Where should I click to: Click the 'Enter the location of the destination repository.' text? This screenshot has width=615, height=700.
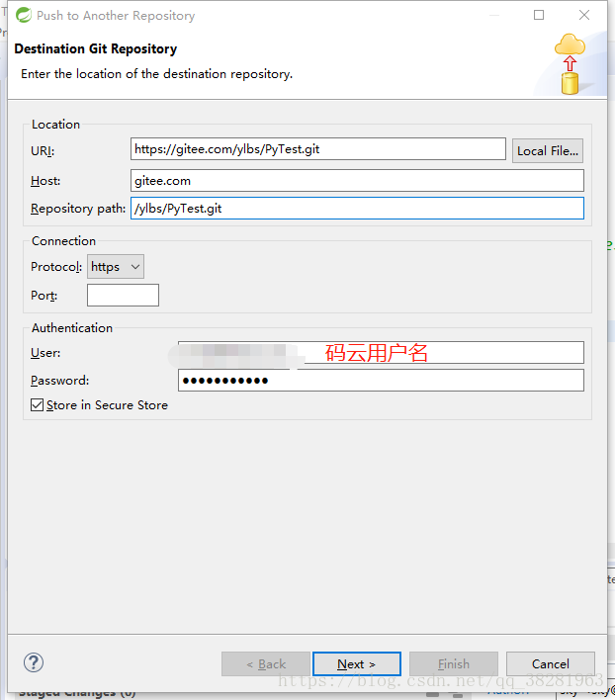[156, 74]
